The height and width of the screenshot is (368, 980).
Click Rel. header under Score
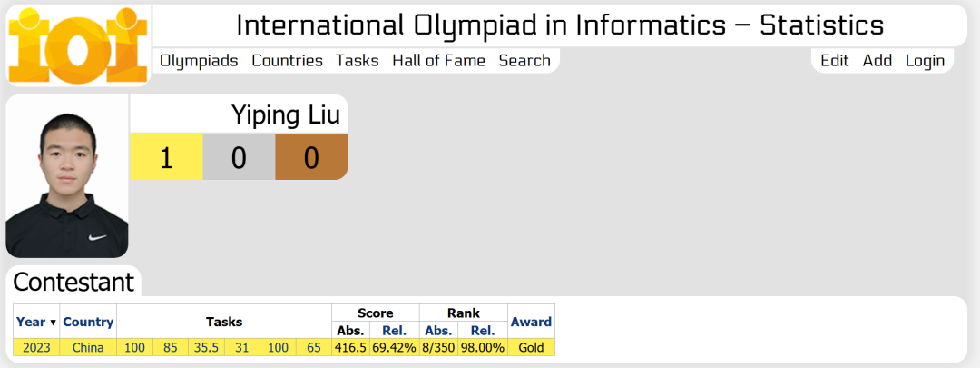tap(395, 331)
